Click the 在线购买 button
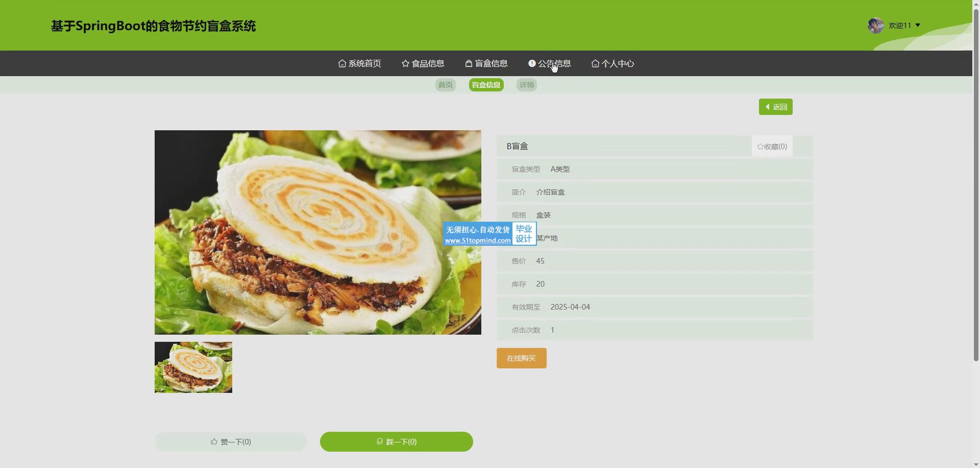Screen dimensions: 980x468 521,358
